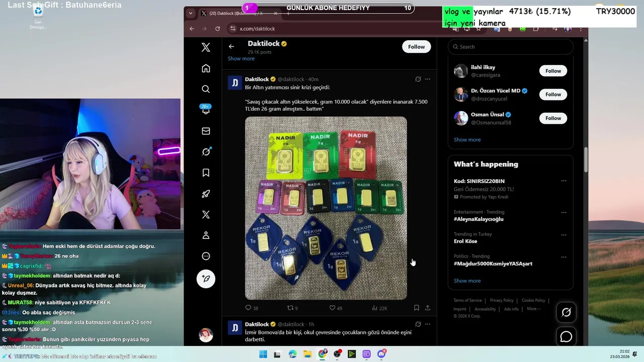Click the browser page vertical scrollbar
This screenshot has height=362, width=644.
click(x=585, y=159)
